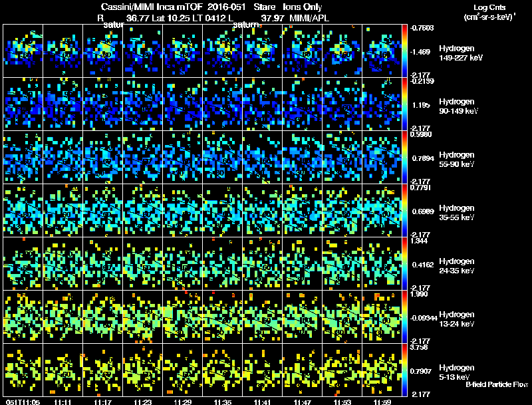Click the 11:41 time label
Image resolution: width=532 pixels, height=405 pixels.
click(x=262, y=402)
